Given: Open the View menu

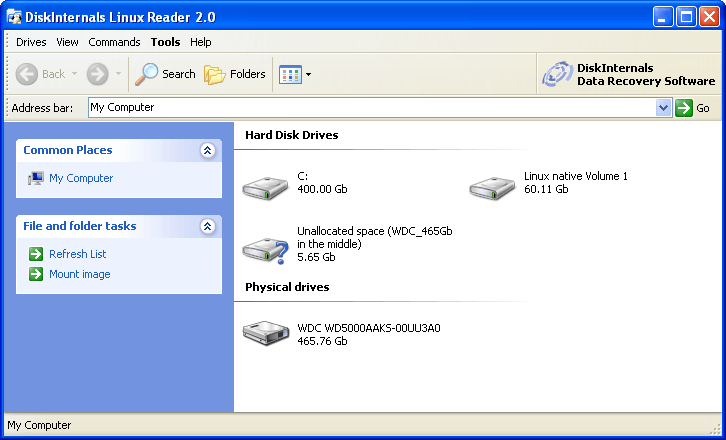Looking at the screenshot, I should pos(67,42).
